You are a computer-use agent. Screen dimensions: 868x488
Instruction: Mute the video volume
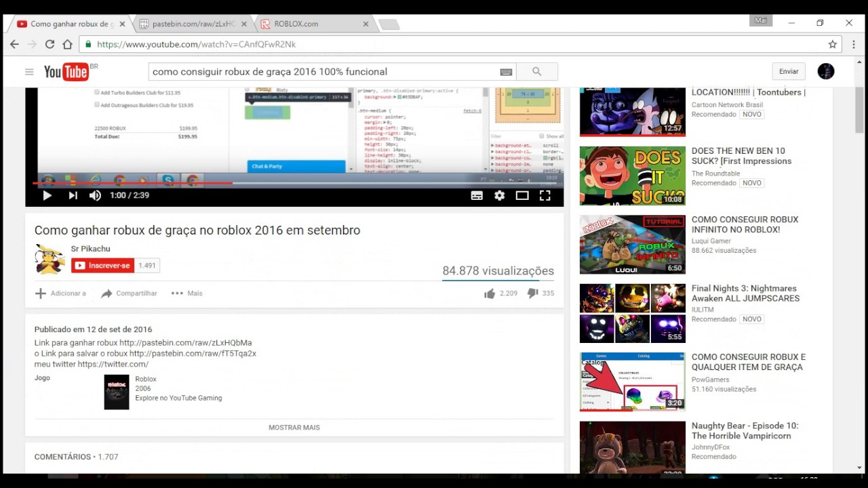[x=95, y=195]
